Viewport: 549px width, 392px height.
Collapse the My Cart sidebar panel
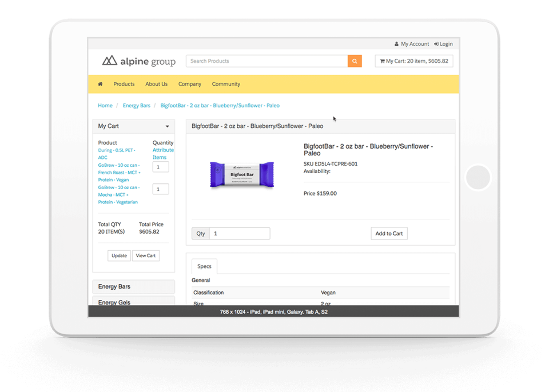click(x=166, y=126)
